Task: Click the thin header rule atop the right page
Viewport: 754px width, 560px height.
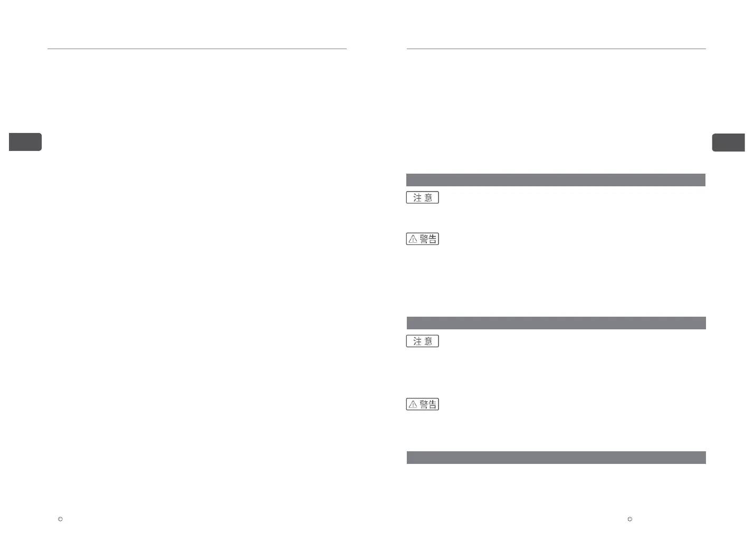Action: click(556, 49)
